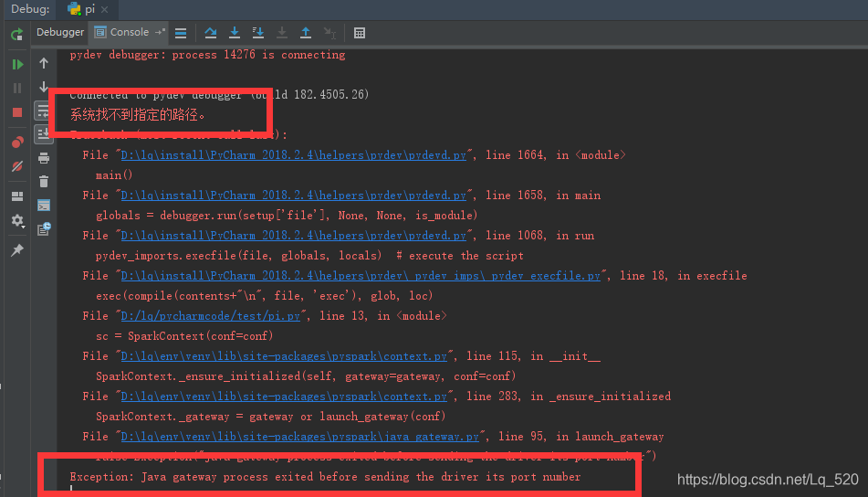Switch to the Debugger tab
Screen dimensions: 868x497
(60, 32)
